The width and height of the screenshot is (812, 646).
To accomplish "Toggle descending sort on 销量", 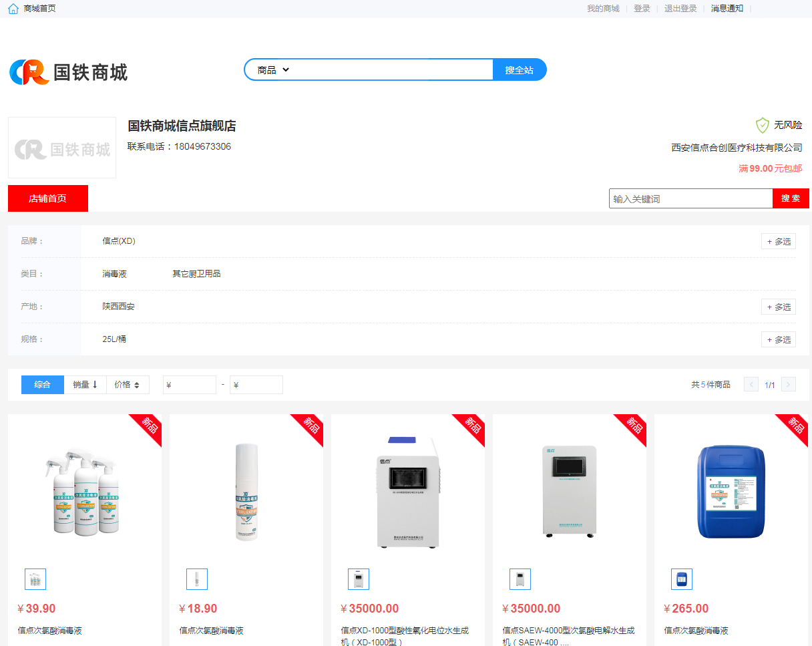I will coord(85,384).
